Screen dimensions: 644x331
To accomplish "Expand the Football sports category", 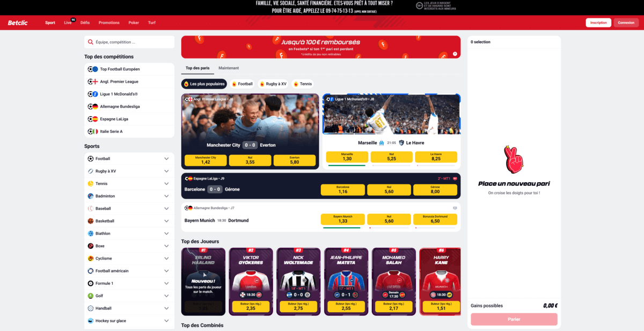I will [166, 159].
